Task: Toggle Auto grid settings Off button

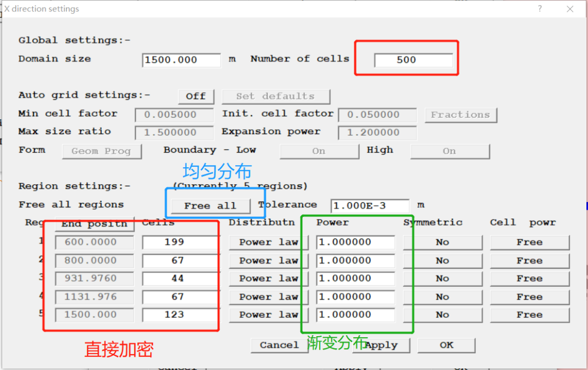Action: (196, 96)
